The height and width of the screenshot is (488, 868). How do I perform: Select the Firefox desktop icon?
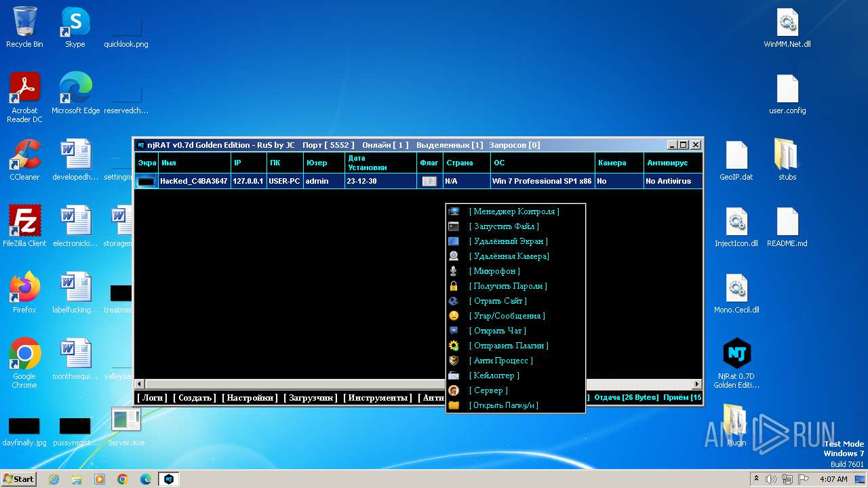24,293
